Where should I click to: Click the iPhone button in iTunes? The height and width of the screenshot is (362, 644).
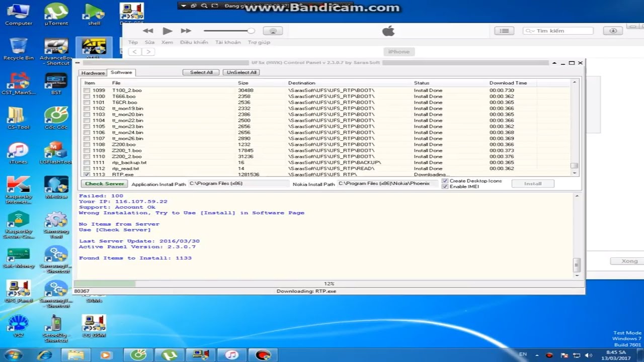399,52
